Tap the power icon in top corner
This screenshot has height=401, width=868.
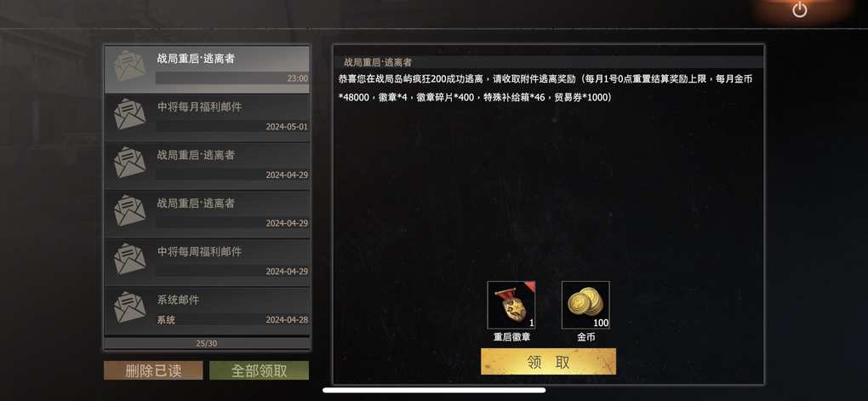click(799, 9)
